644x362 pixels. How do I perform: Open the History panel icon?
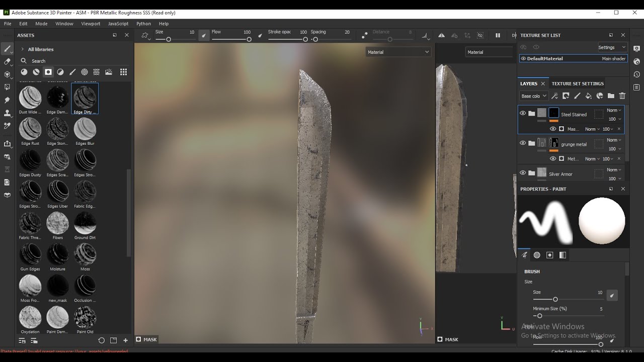pos(636,74)
